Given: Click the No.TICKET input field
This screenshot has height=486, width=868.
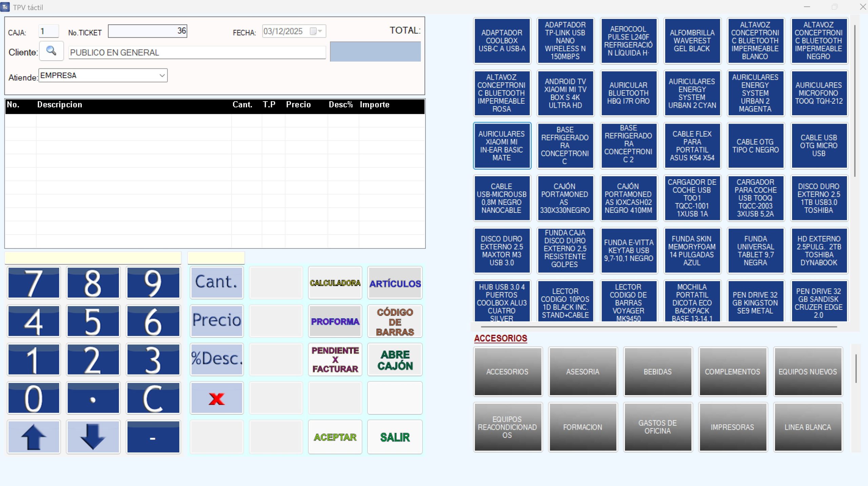Looking at the screenshot, I should click(x=147, y=31).
